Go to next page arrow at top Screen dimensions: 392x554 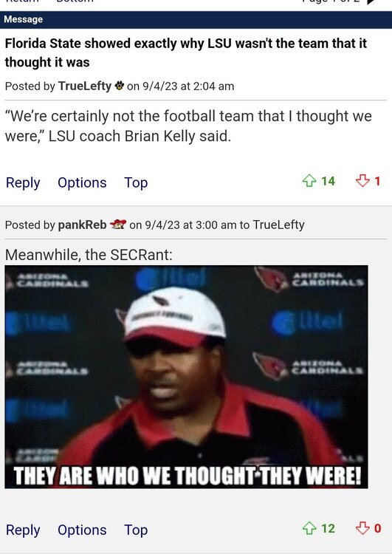tap(371, 1)
